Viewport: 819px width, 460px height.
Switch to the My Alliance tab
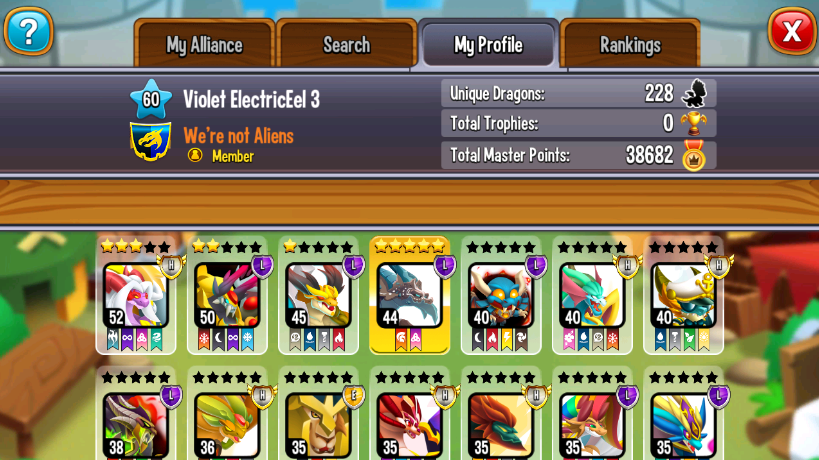point(204,44)
